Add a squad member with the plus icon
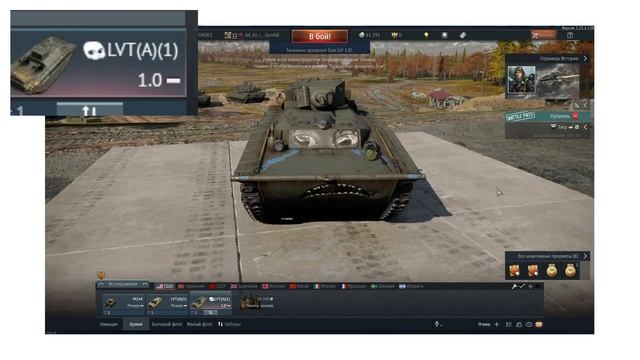Screen dimensions: 640x360 pos(496,324)
